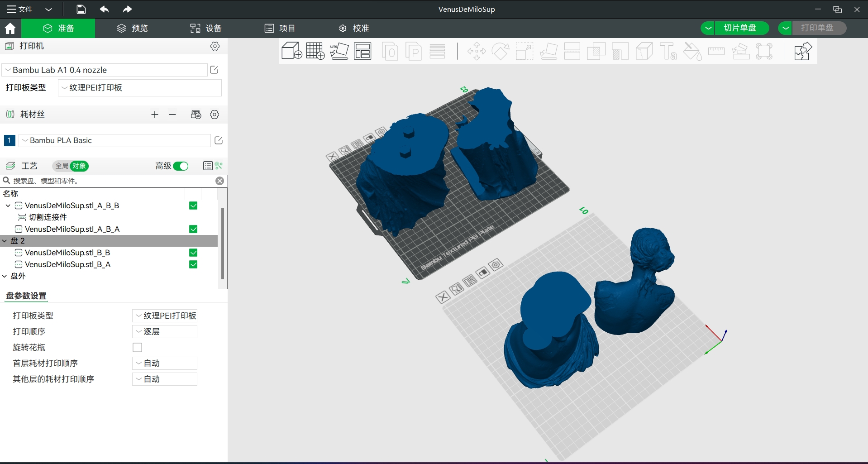Uncheck VenusDeMiloSup.stl_A_B_B printable checkbox
868x464 pixels.
click(193, 206)
